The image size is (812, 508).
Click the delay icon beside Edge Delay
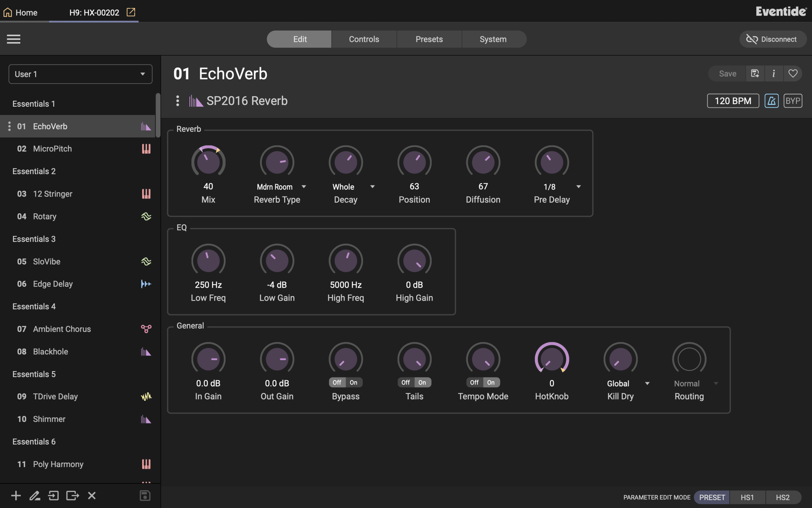tap(146, 284)
